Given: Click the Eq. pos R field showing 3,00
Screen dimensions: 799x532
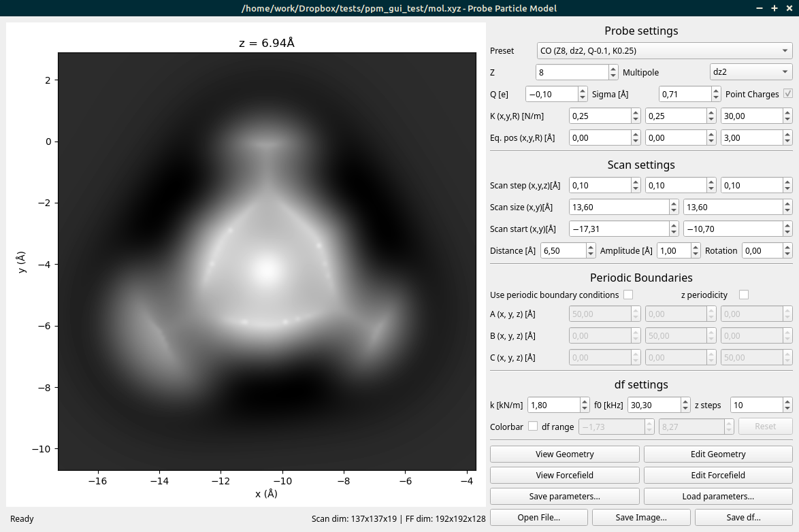Looking at the screenshot, I should [x=751, y=137].
